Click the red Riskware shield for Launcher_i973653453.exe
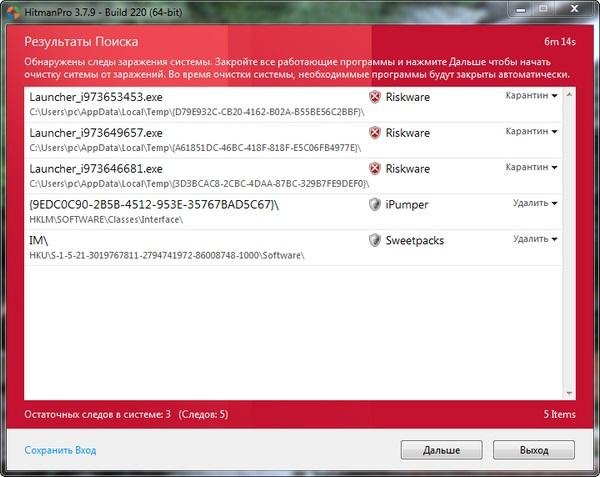The width and height of the screenshot is (600, 477). [375, 97]
